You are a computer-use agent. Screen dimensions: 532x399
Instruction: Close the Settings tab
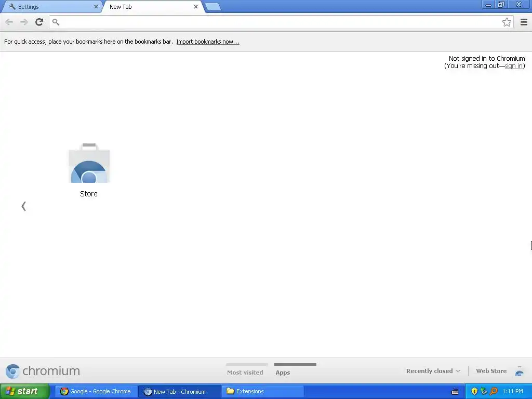click(x=96, y=6)
